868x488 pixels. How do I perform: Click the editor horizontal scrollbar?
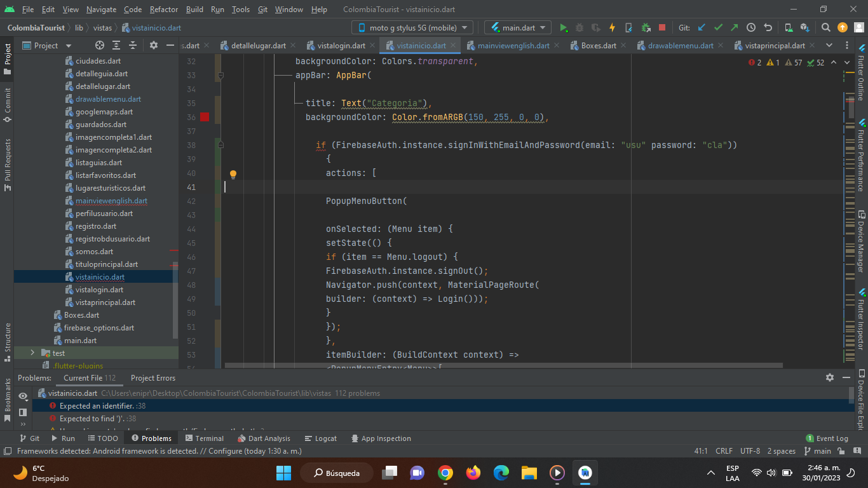pyautogui.click(x=503, y=365)
